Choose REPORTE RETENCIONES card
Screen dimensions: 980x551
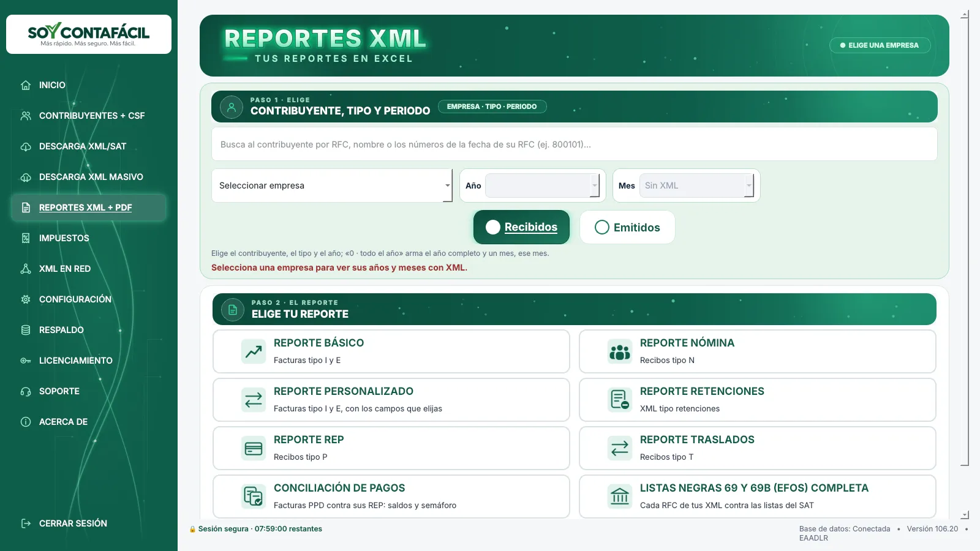coord(758,400)
